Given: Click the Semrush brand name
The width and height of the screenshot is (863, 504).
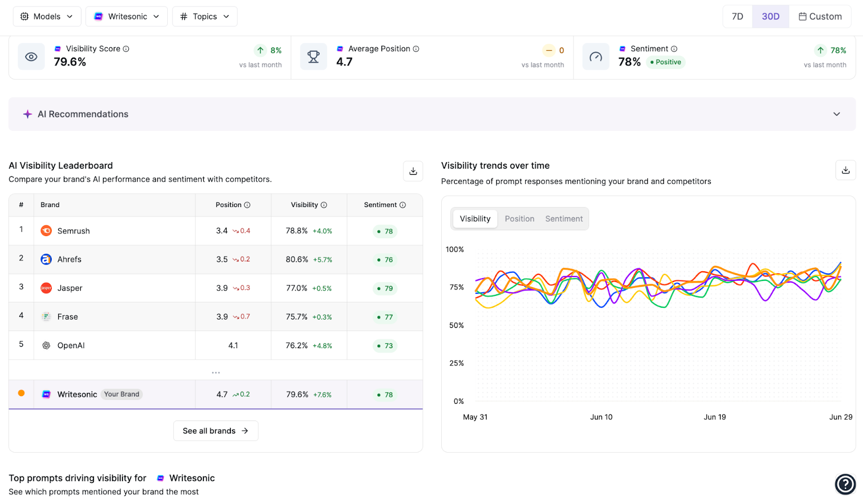Looking at the screenshot, I should tap(73, 231).
